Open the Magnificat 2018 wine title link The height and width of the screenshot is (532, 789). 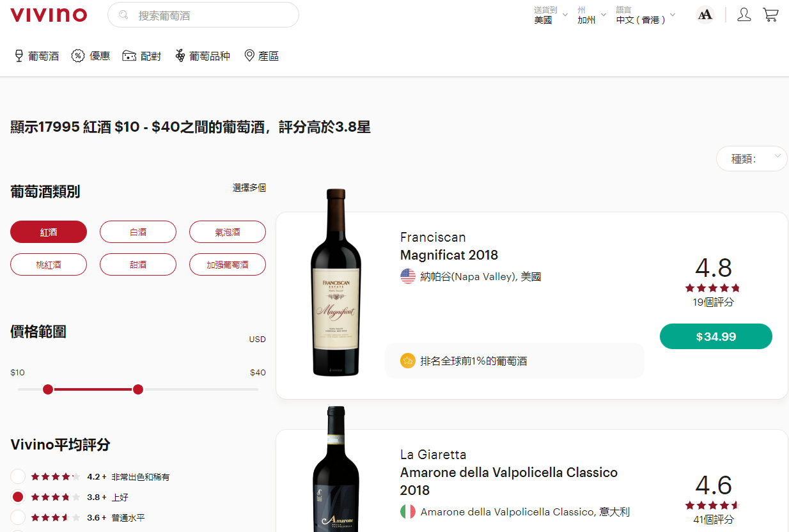tap(449, 255)
